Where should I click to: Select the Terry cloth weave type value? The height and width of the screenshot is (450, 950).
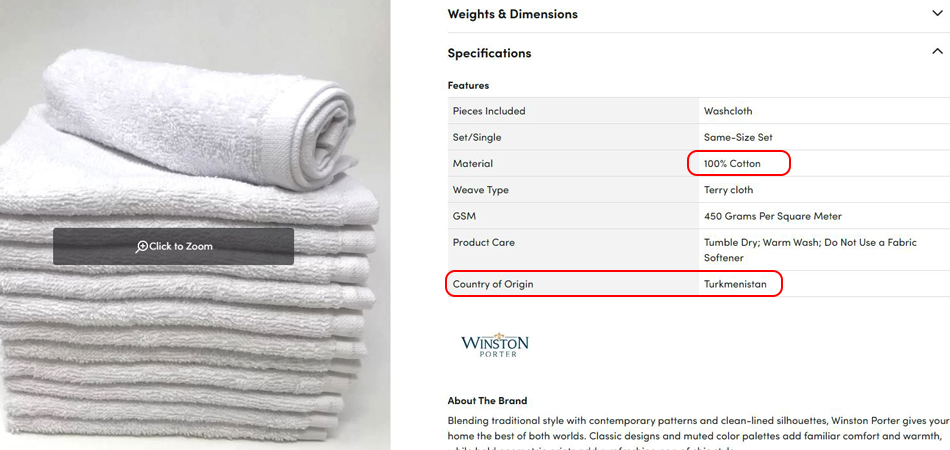pos(728,190)
